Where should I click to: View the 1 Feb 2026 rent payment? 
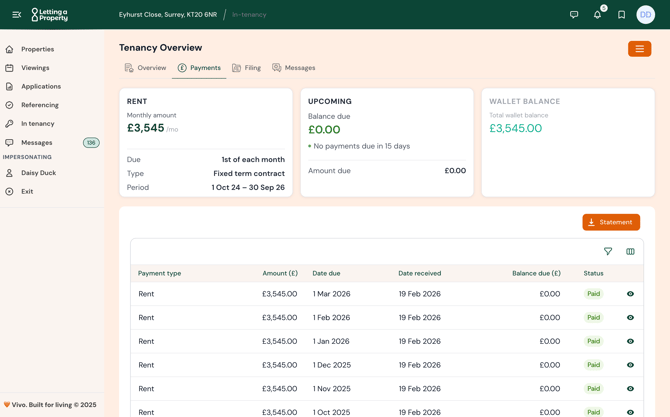(630, 318)
